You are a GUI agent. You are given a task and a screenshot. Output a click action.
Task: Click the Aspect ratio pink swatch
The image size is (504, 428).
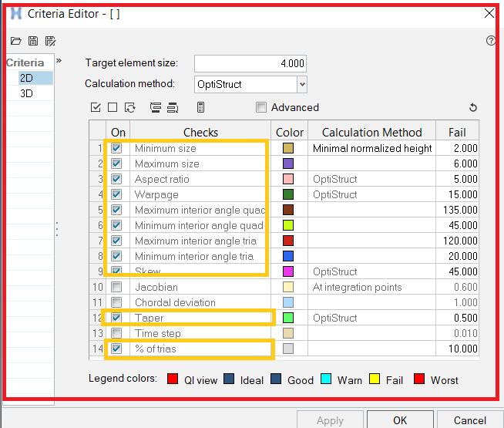pyautogui.click(x=288, y=179)
